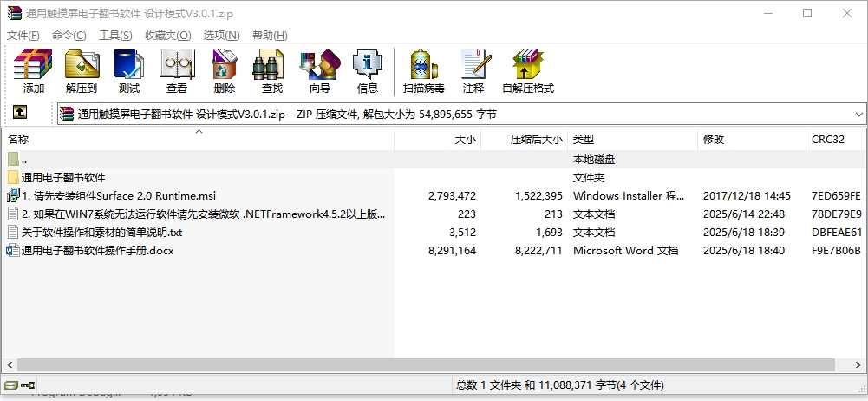Click the horizontal scrollbar thumb
This screenshot has height=401, width=868.
426,365
